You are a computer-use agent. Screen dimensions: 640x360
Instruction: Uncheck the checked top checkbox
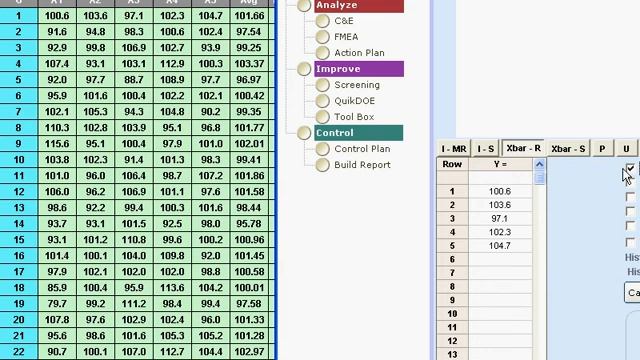[631, 168]
